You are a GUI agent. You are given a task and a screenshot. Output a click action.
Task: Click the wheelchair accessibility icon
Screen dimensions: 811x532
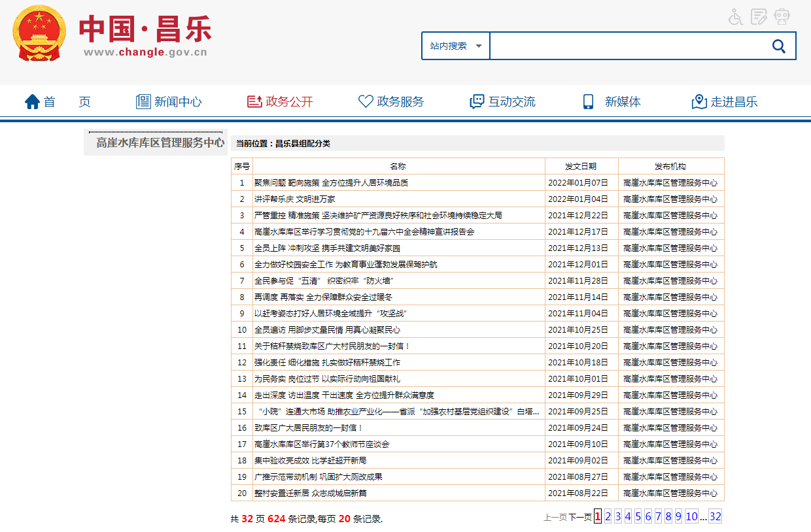736,16
